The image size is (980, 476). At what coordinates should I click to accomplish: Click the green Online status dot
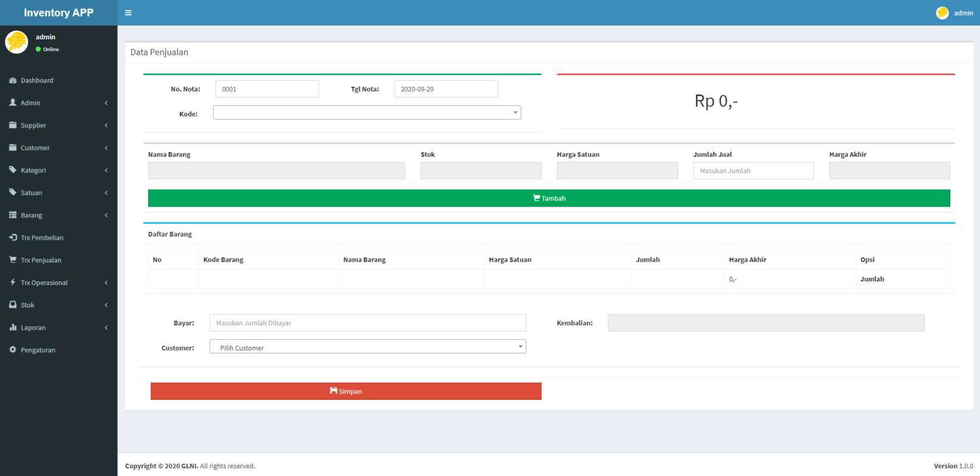(38, 49)
